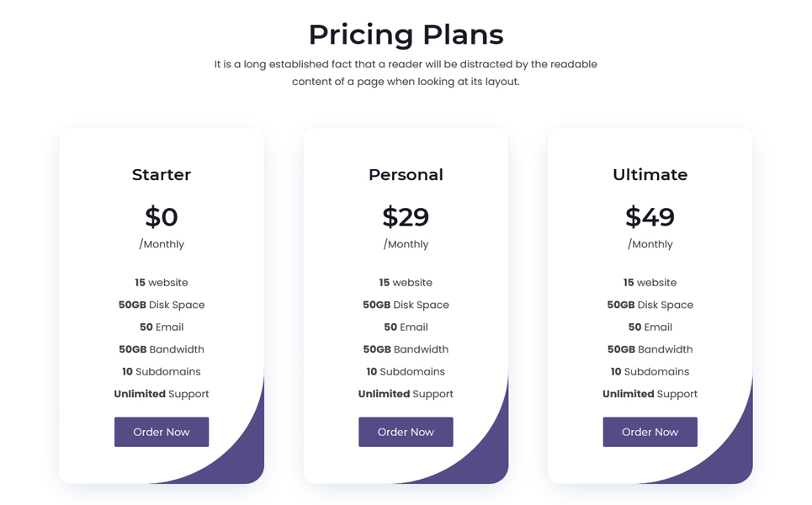Viewport: 812px width, 505px height.
Task: Click 50GB Bandwidth in the Starter card
Action: point(162,349)
